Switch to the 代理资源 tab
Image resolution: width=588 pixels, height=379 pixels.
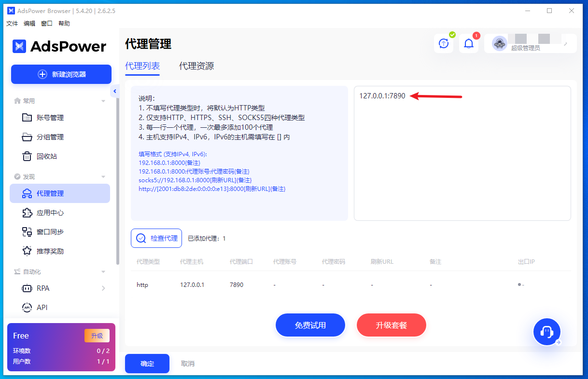[x=196, y=67]
